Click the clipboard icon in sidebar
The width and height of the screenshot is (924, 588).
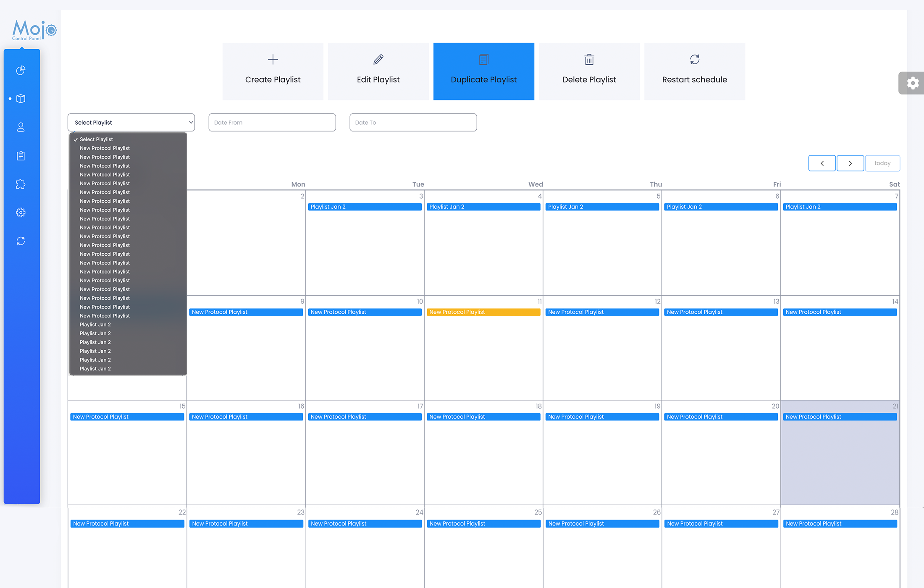coord(21,156)
